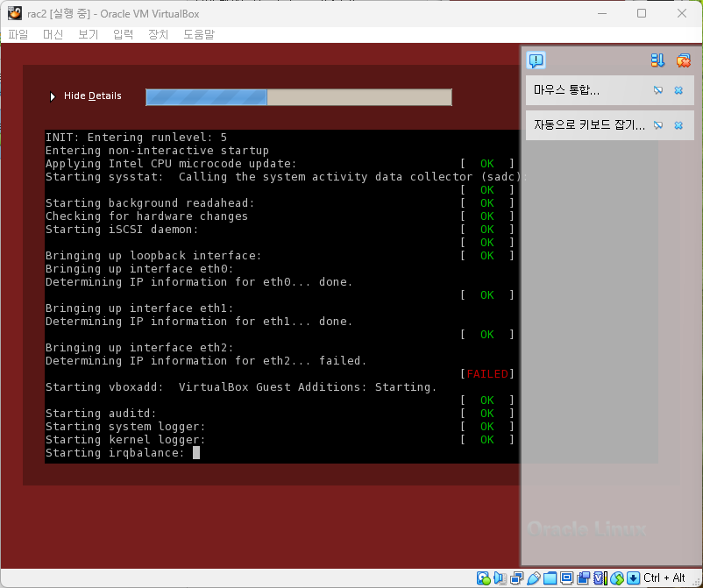Collapse boot details with the Hide Details triangle
Image resolution: width=703 pixels, height=588 pixels.
pyautogui.click(x=53, y=96)
